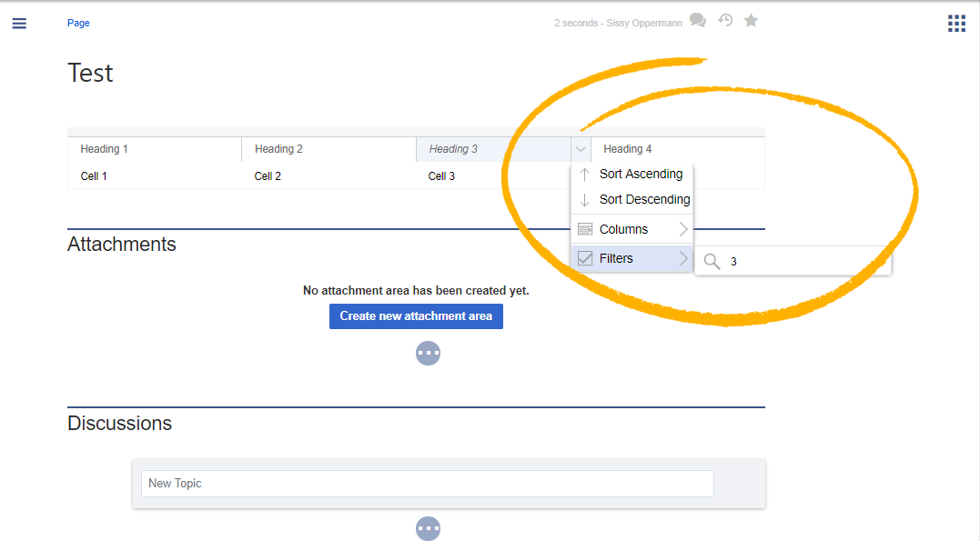
Task: Expand the Columns submenu chevron
Action: tap(683, 229)
